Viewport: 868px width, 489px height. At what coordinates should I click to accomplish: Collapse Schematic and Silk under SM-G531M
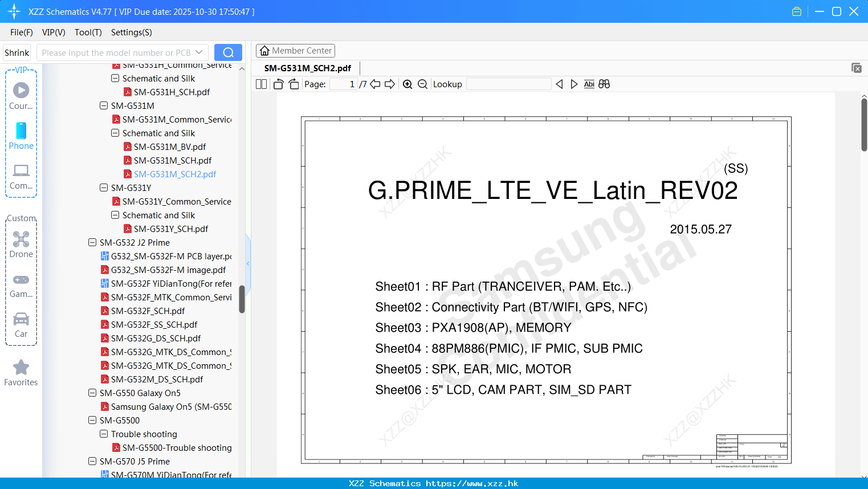click(115, 133)
